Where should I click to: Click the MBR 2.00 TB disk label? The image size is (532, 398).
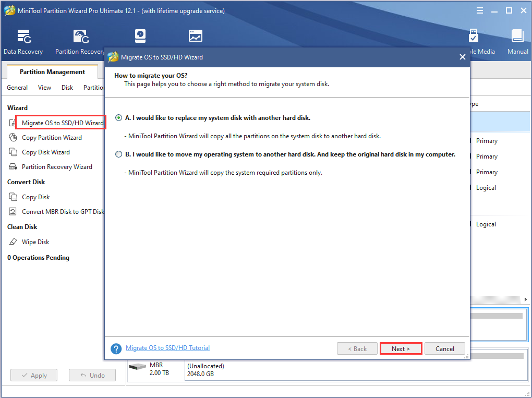(159, 369)
